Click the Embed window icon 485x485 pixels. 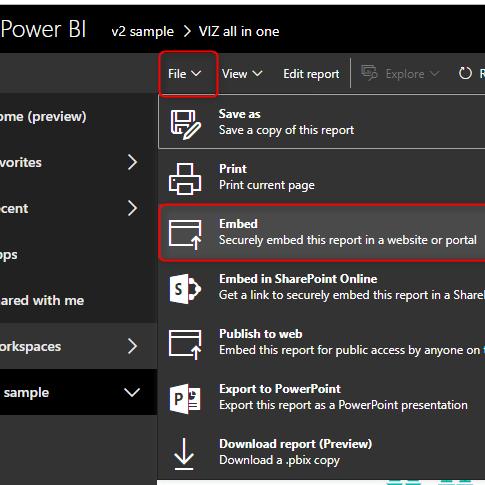pyautogui.click(x=185, y=234)
